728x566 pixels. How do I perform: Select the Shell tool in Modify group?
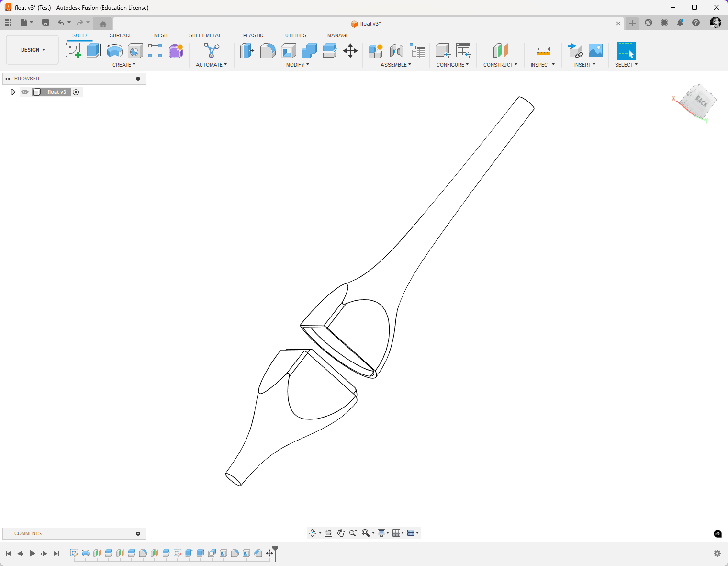[x=288, y=50]
